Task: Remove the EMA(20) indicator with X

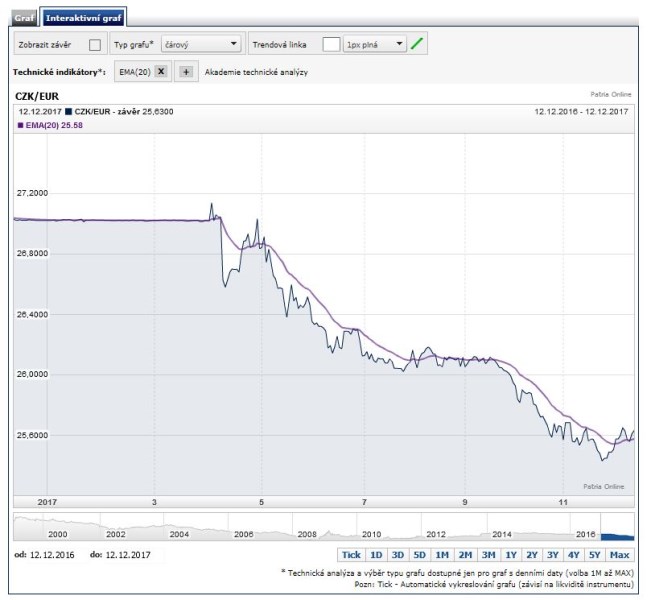Action: click(161, 72)
